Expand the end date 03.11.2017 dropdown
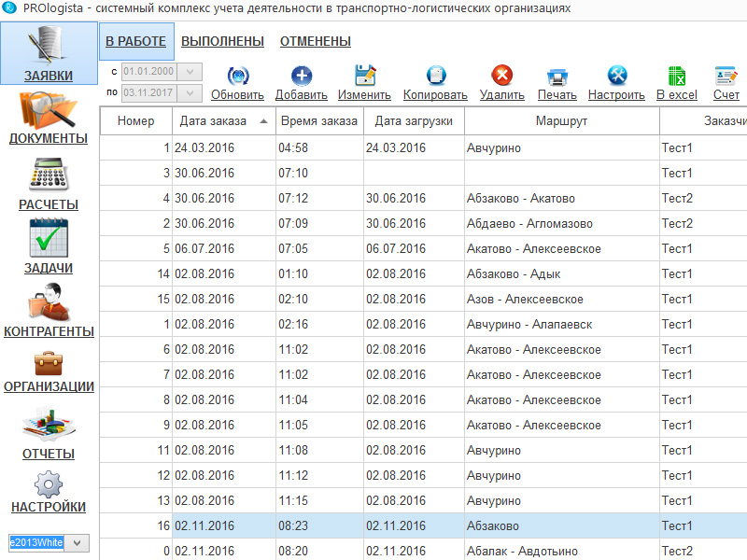 pyautogui.click(x=190, y=92)
